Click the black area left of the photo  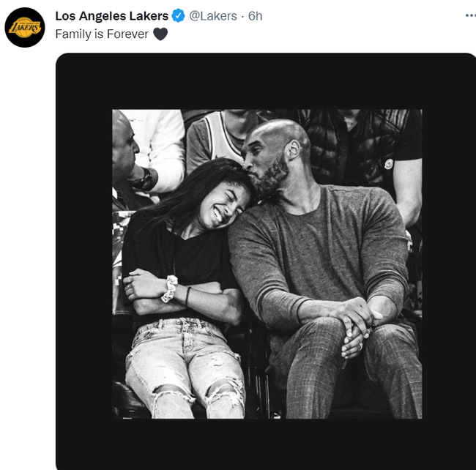(83, 264)
